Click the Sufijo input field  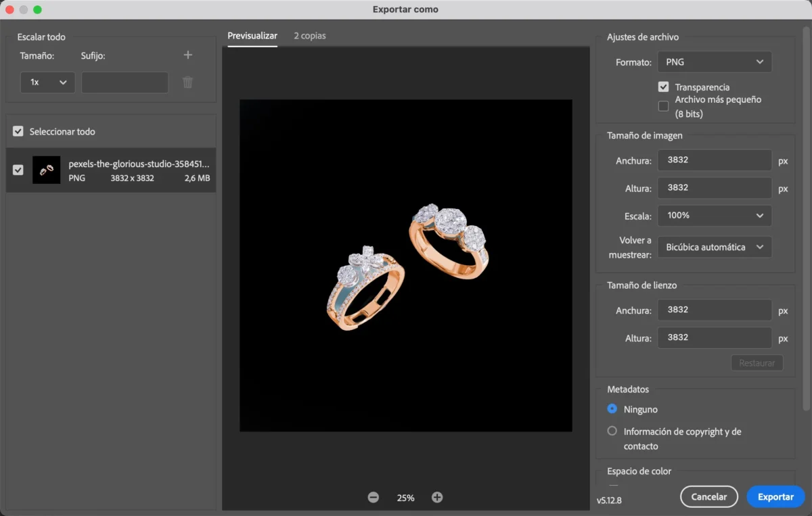pyautogui.click(x=125, y=82)
